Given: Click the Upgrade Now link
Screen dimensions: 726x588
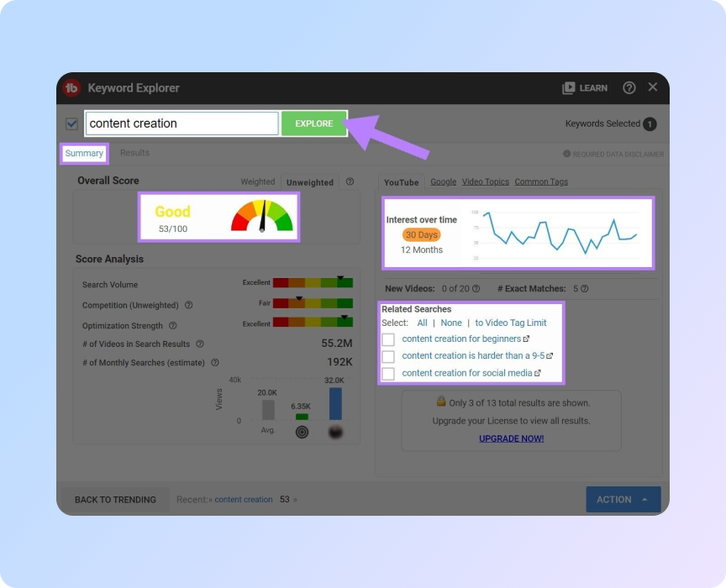Looking at the screenshot, I should [x=511, y=438].
